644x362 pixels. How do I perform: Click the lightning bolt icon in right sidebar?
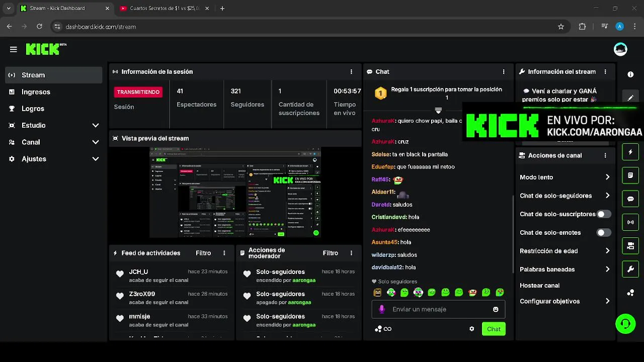point(630,152)
